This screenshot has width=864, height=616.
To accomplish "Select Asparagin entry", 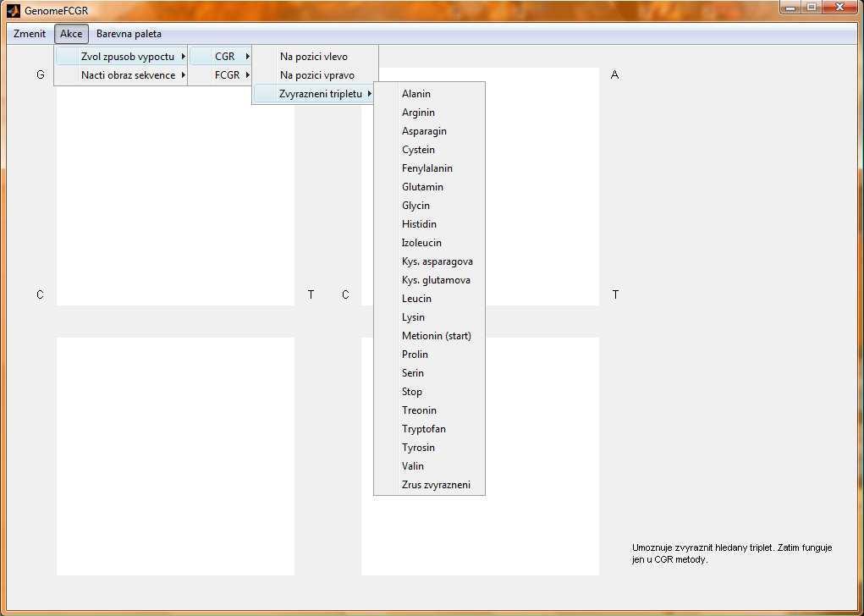I will coord(429,131).
